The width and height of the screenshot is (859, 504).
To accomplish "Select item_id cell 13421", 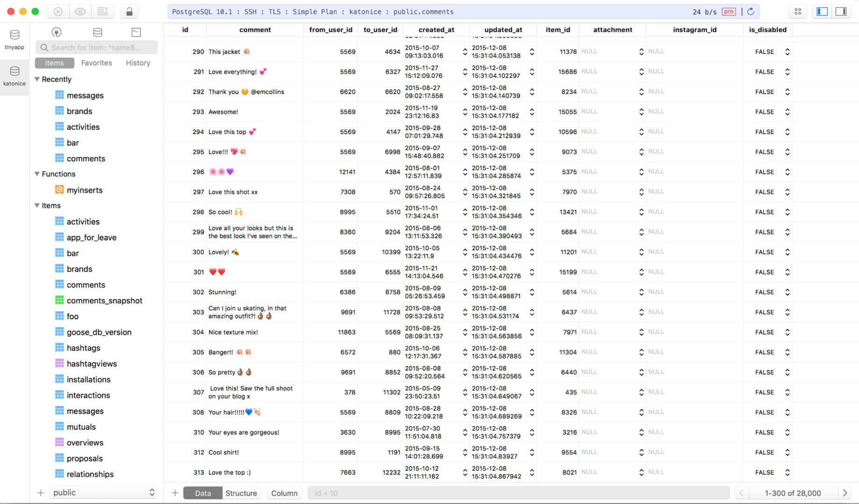I will (x=558, y=212).
